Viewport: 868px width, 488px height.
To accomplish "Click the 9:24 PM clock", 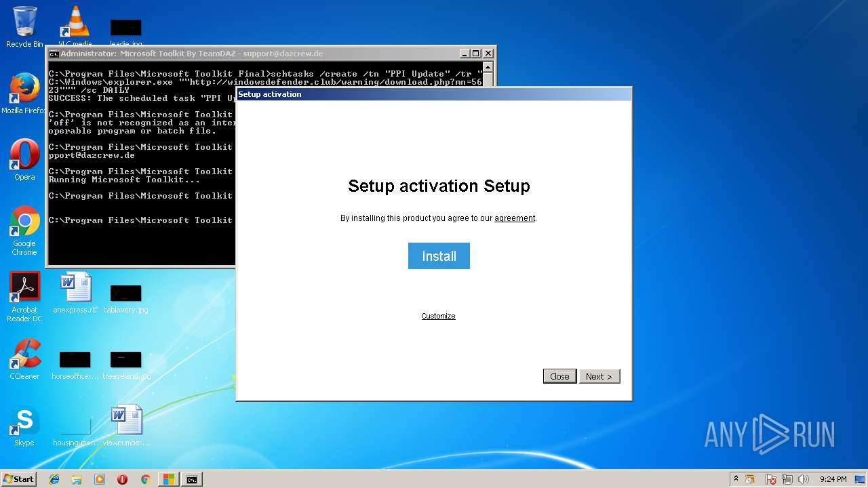I will (x=833, y=479).
